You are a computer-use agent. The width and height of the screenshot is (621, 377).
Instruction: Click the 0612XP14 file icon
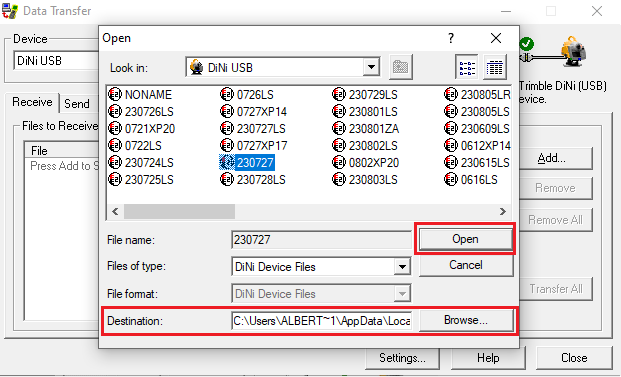tap(451, 146)
